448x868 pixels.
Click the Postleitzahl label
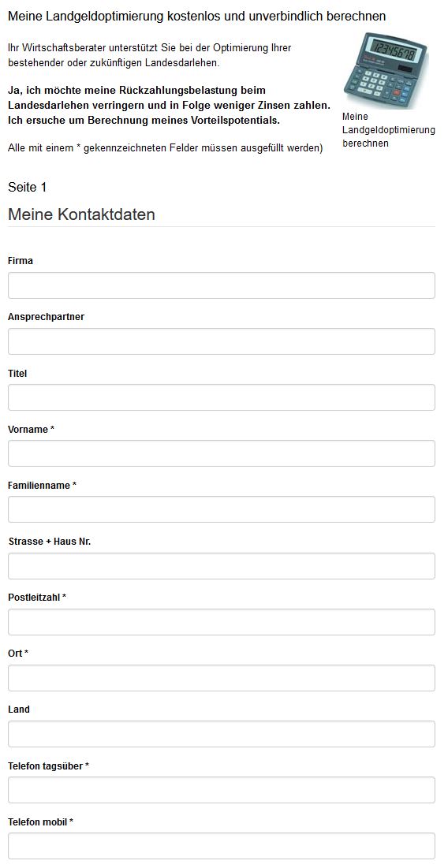coord(37,598)
